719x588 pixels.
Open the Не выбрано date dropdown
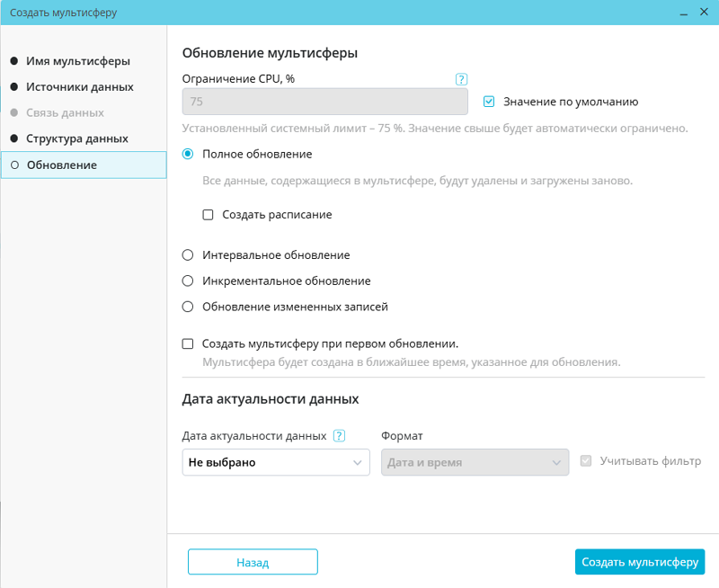coord(275,462)
